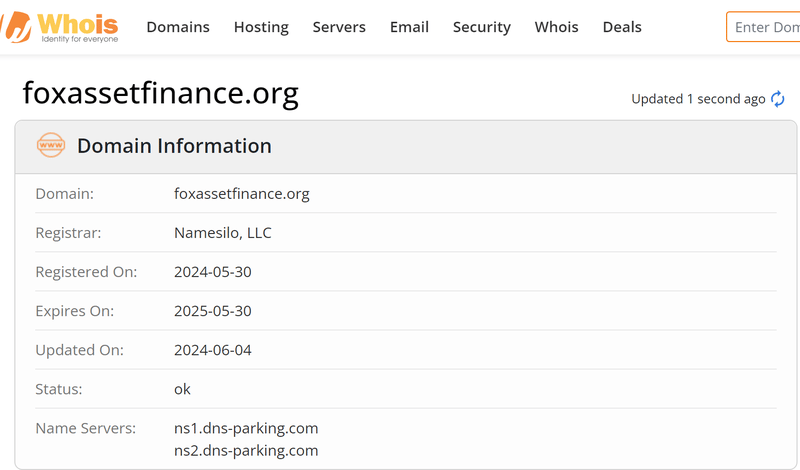The height and width of the screenshot is (470, 800).
Task: Click the Registered On date 2024-05-30
Action: [x=213, y=272]
